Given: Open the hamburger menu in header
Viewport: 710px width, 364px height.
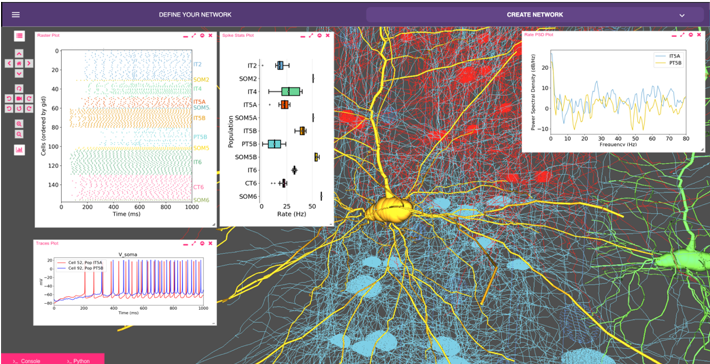Looking at the screenshot, I should (15, 14).
